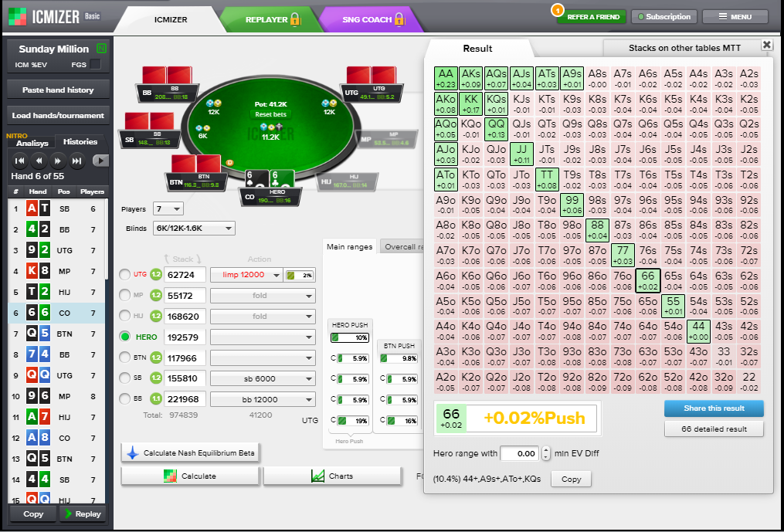Select hand 9 QQ UTG in list
The image size is (784, 532).
(56, 375)
